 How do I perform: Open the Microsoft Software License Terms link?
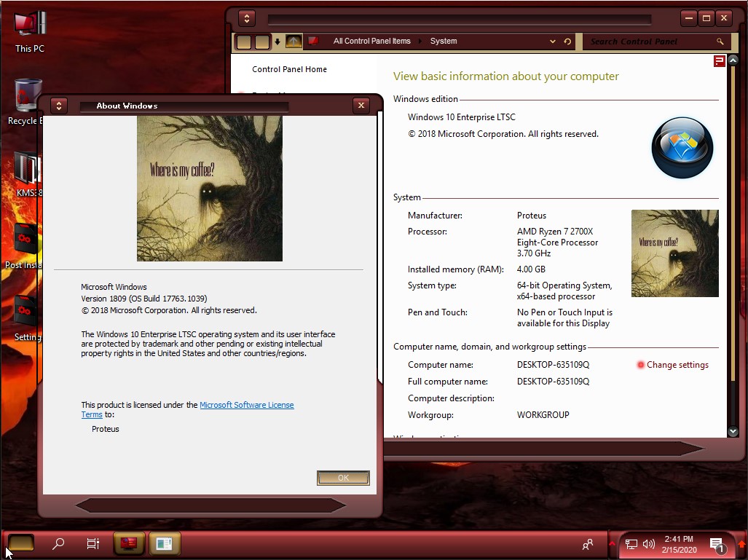pos(246,405)
